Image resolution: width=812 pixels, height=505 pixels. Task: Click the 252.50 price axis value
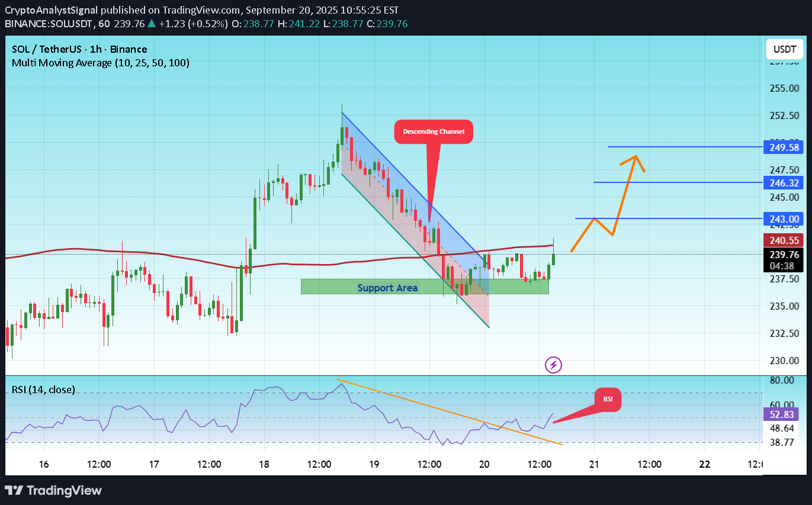click(x=785, y=115)
